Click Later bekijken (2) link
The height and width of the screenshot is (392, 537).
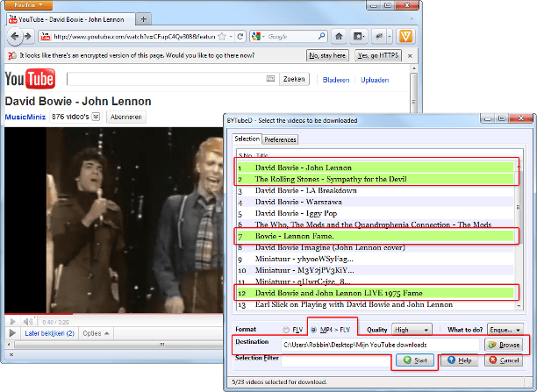click(50, 333)
